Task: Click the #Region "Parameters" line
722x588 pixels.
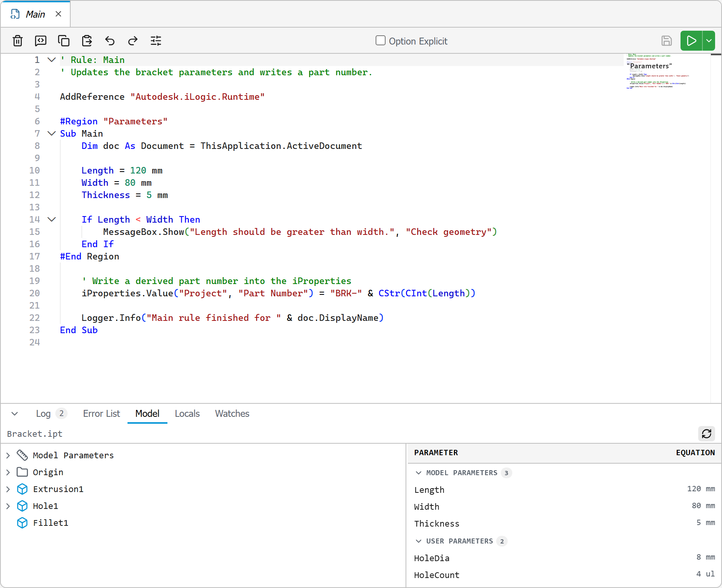Action: tap(114, 121)
